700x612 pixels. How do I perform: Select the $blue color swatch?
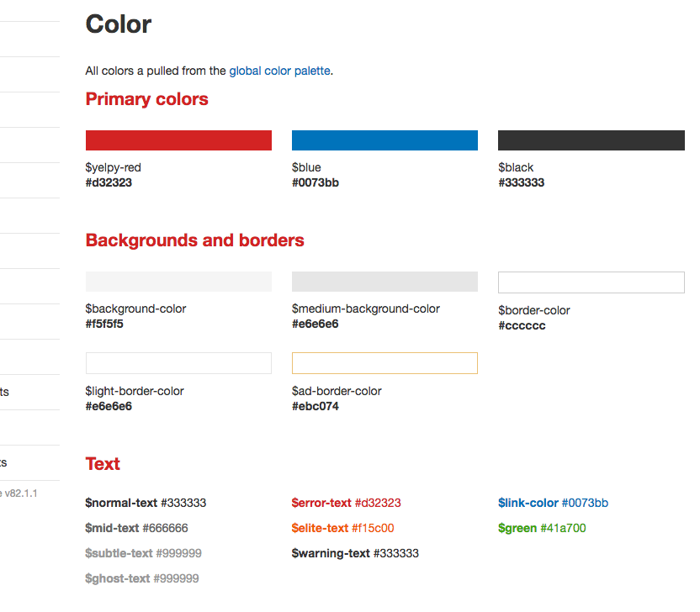[384, 140]
